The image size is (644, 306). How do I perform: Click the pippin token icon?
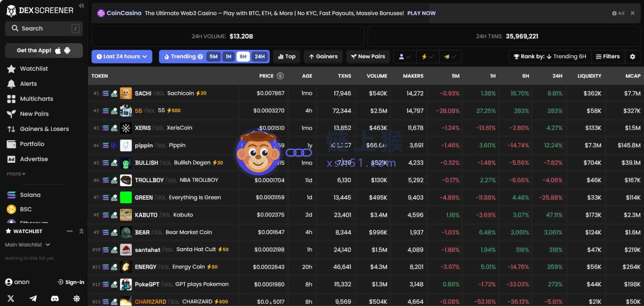coord(126,145)
